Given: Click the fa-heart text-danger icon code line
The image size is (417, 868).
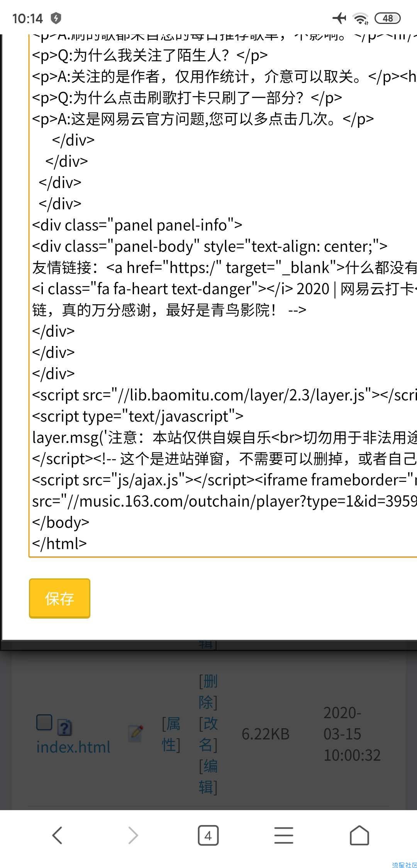Looking at the screenshot, I should (x=224, y=288).
